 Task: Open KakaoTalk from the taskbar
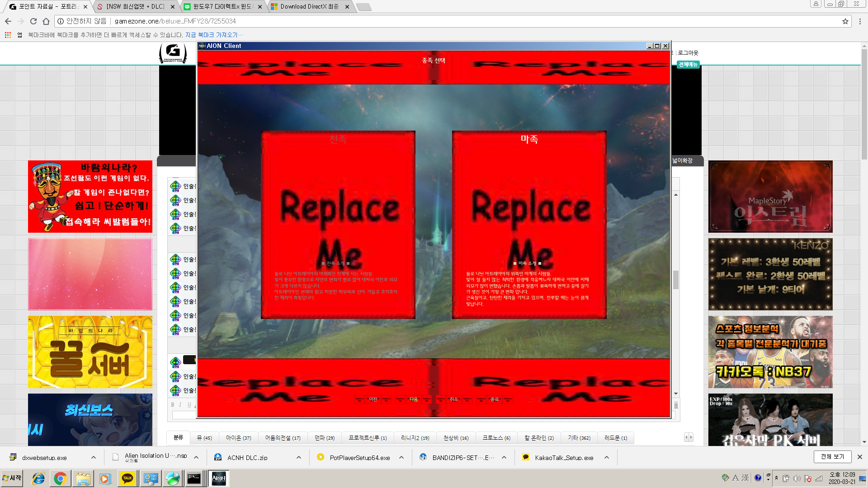tap(127, 478)
